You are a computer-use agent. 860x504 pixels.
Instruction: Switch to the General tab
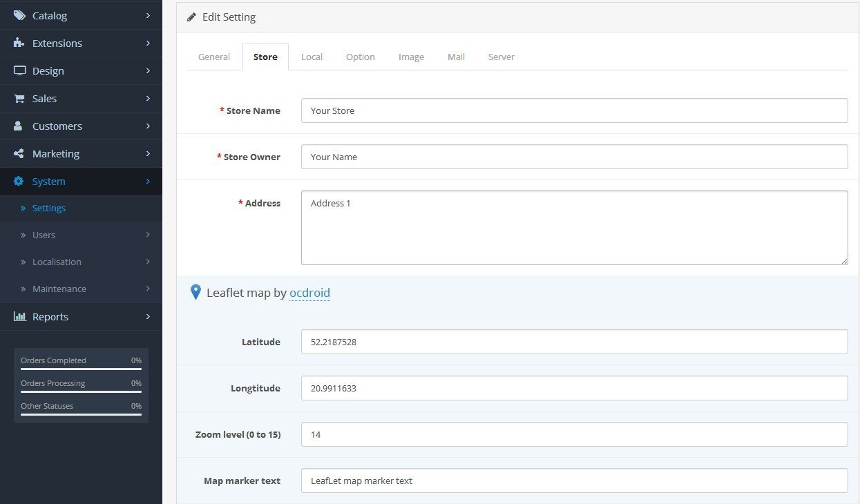214,57
